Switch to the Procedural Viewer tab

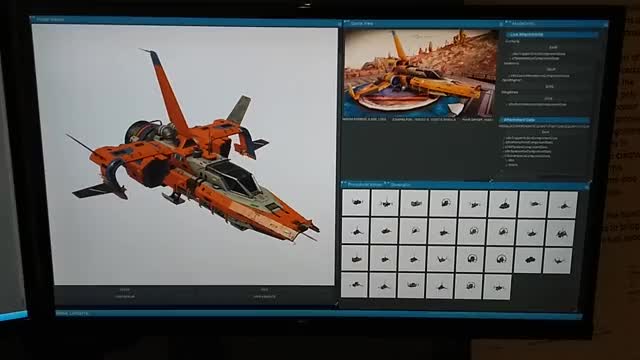pyautogui.click(x=365, y=184)
